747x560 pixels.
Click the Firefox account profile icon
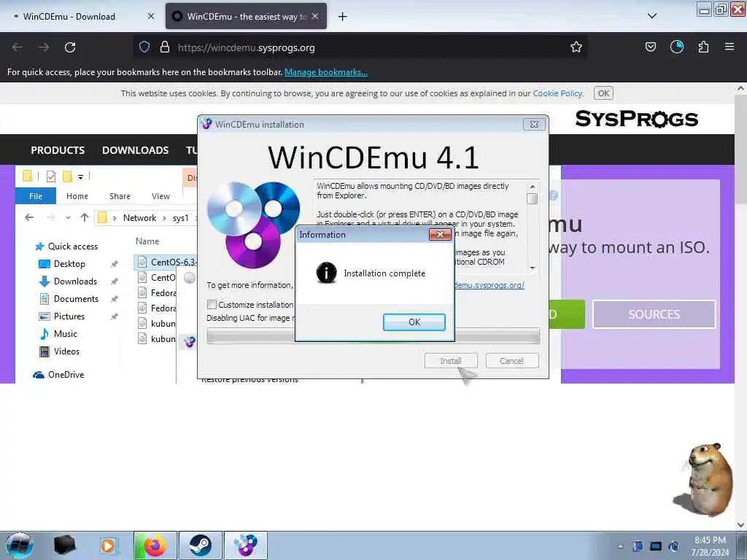[x=677, y=47]
